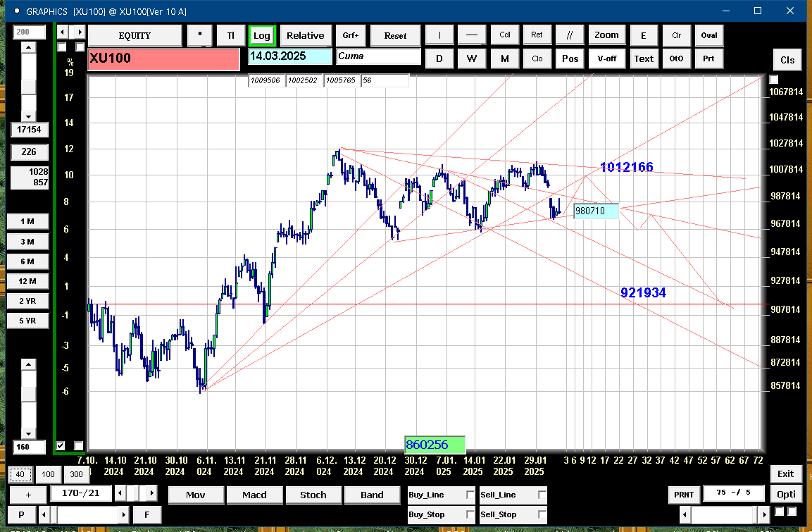Toggle the Sell_Stop checkbox
The width and height of the screenshot is (812, 532).
click(x=542, y=514)
